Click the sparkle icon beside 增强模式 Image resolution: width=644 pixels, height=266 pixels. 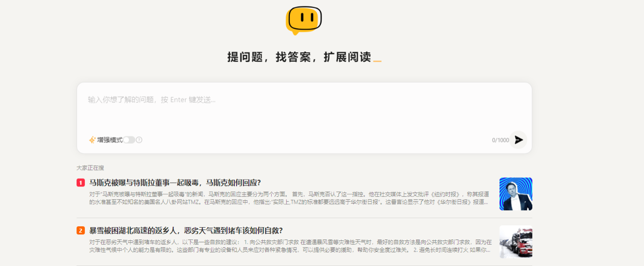point(92,140)
